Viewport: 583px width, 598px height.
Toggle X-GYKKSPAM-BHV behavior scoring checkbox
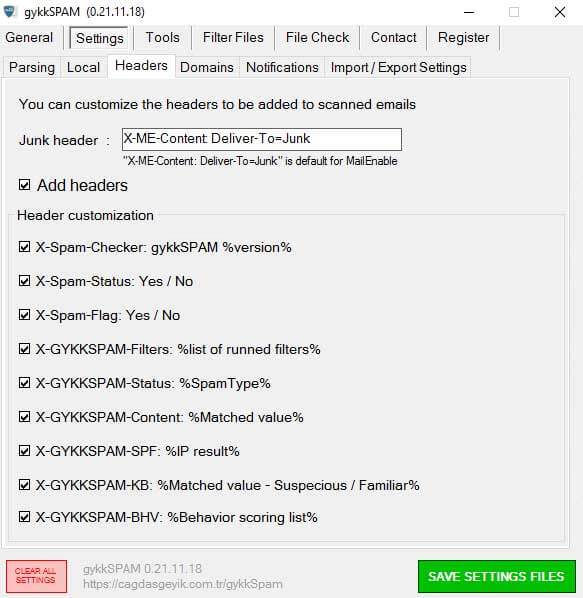pyautogui.click(x=24, y=517)
